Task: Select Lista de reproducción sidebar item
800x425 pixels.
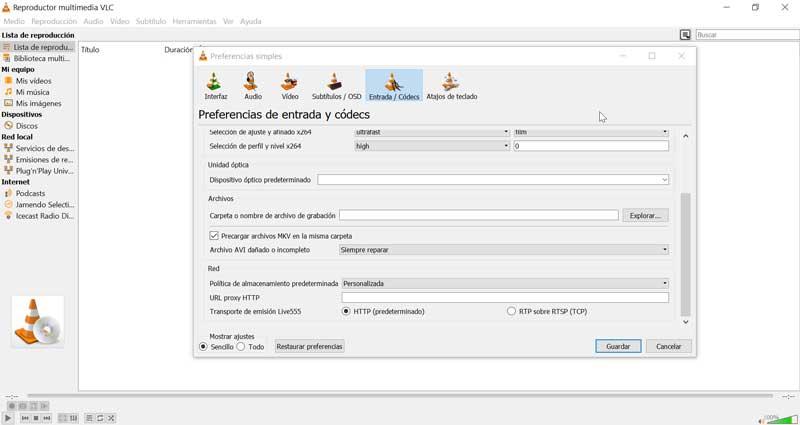Action: pos(38,47)
